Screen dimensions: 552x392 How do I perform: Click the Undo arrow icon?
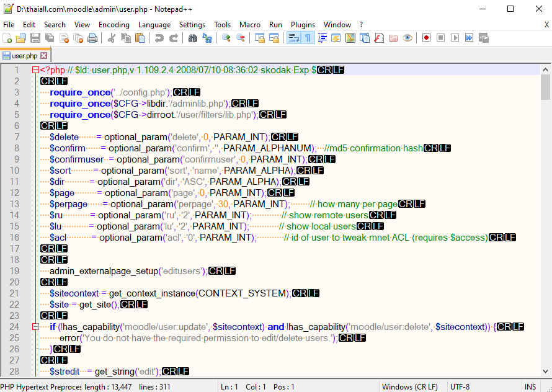pos(159,38)
